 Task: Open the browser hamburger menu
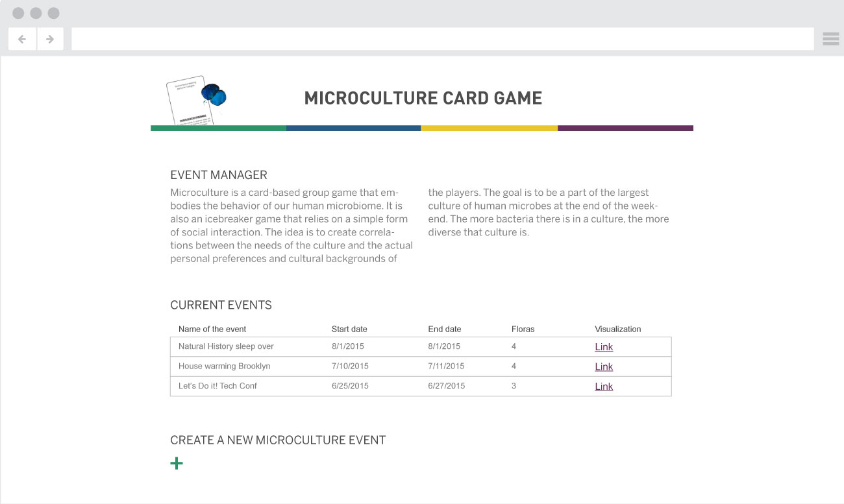pyautogui.click(x=830, y=38)
